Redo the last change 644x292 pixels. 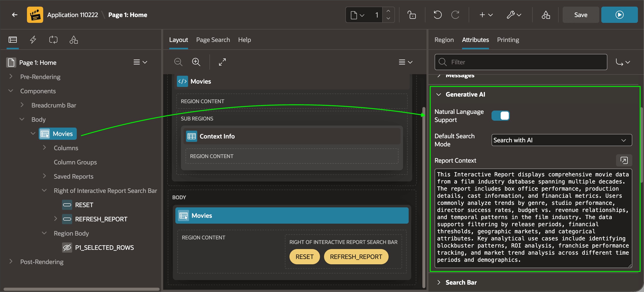(455, 15)
